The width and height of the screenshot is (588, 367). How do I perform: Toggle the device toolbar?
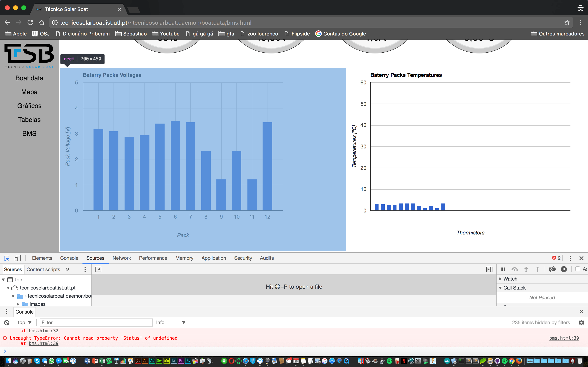click(x=18, y=258)
